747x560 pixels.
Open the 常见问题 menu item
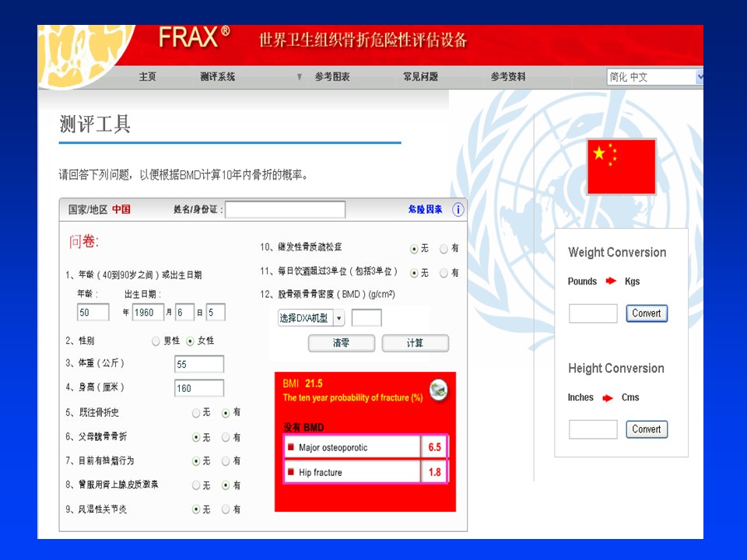(x=420, y=77)
